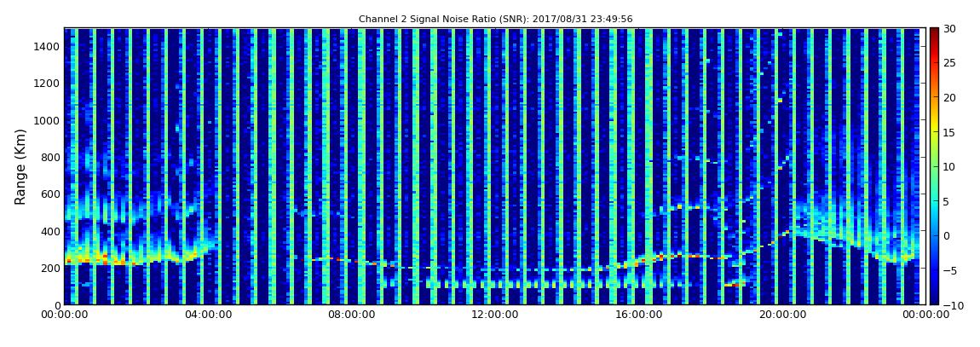This screenshot has width=980, height=347.
Task: Click the "Range (Km)" y-axis label
Action: click(20, 166)
